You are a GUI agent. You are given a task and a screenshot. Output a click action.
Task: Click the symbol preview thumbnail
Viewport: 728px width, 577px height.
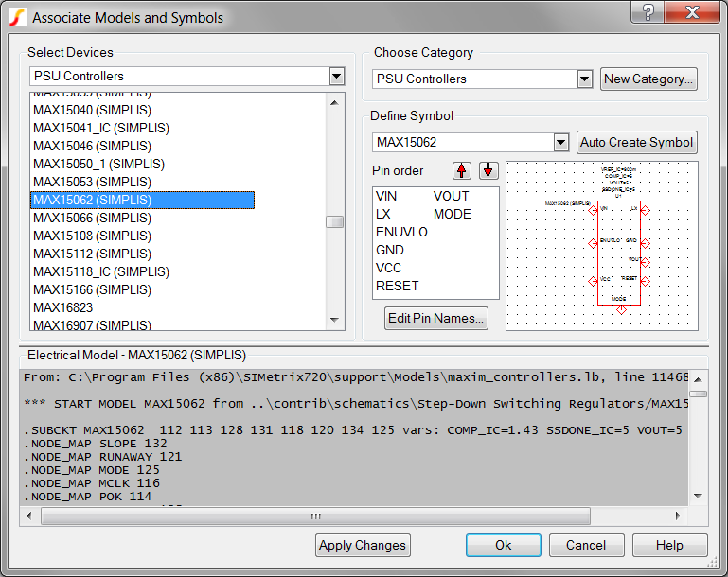(x=602, y=246)
